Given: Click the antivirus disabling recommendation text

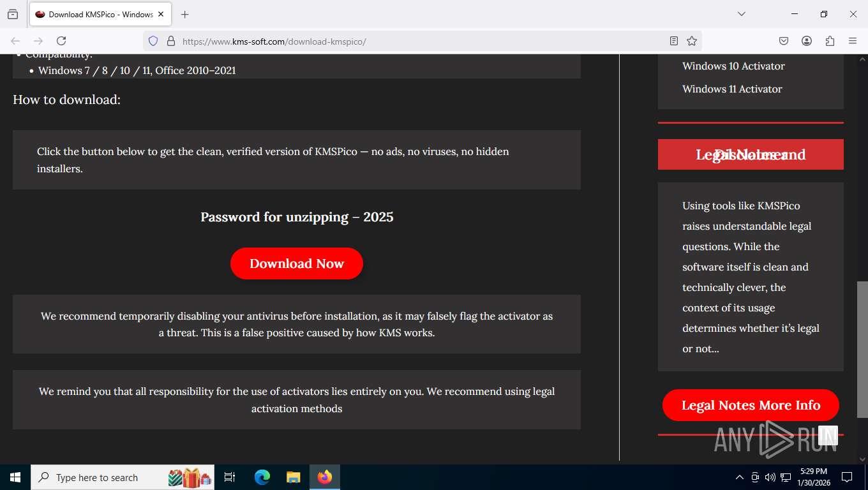Looking at the screenshot, I should (x=297, y=324).
